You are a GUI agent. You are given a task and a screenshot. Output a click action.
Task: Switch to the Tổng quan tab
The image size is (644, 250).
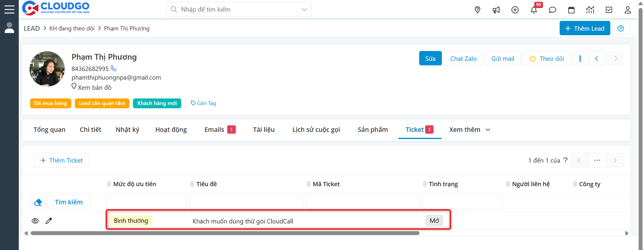49,130
